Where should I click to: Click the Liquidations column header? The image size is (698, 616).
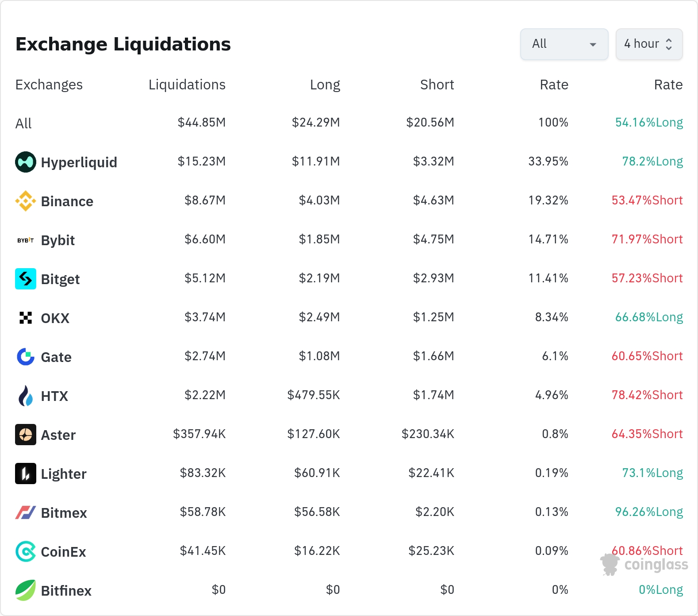187,85
